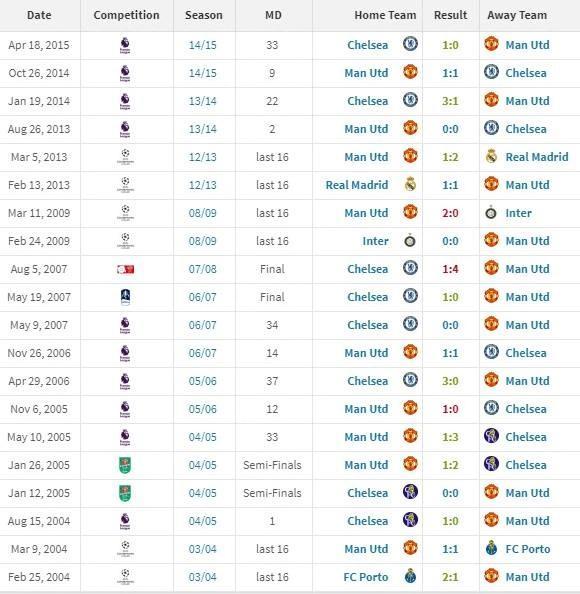
Task: Open the 3:0 result from Apr 29, 2006
Action: coord(450,381)
